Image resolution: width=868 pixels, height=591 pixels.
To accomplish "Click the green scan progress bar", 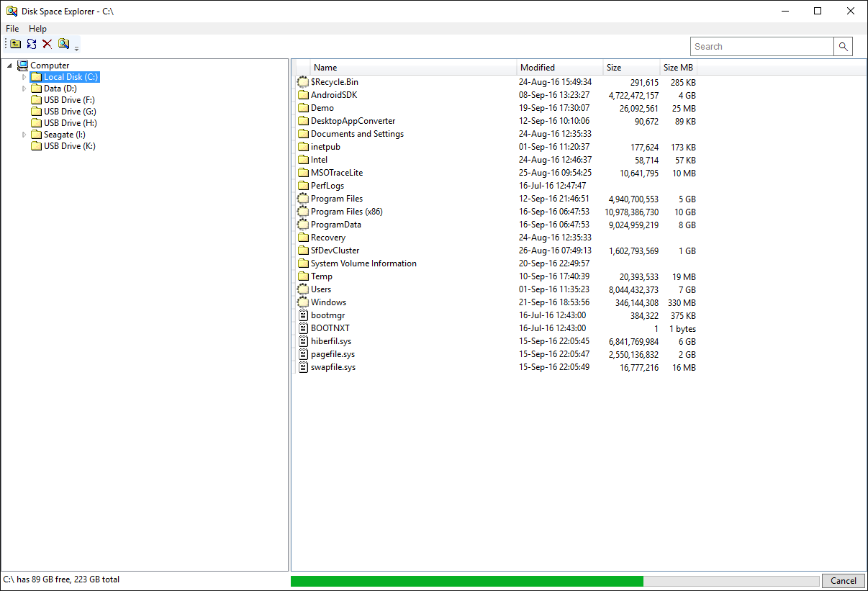I will tap(555, 581).
